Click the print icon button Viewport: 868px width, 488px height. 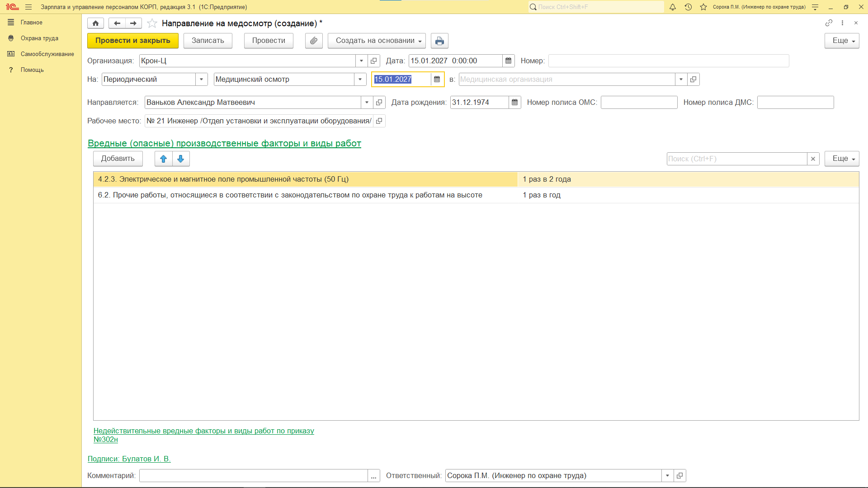pyautogui.click(x=439, y=41)
